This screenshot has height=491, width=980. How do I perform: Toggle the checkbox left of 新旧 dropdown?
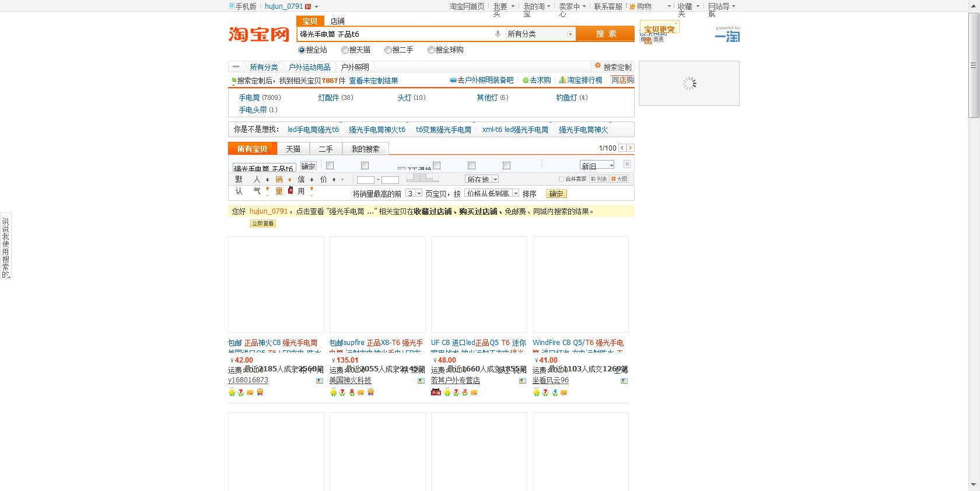point(506,165)
